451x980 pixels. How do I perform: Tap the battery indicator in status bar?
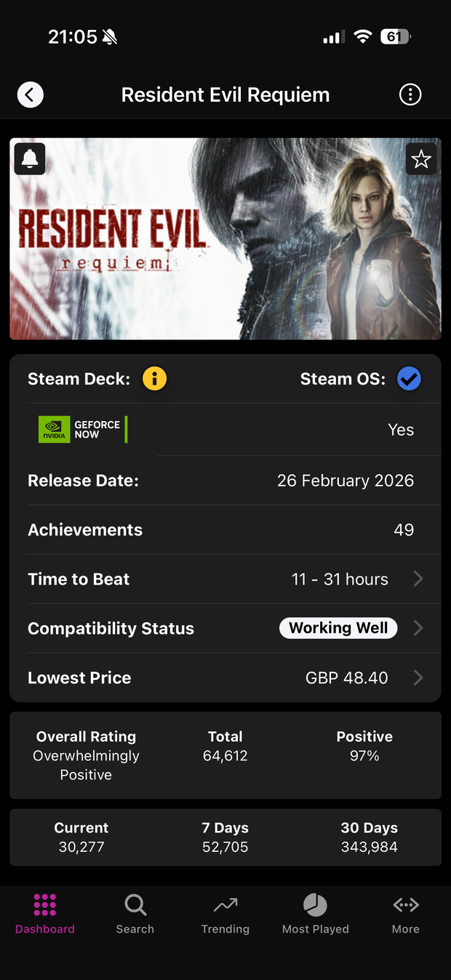coord(395,36)
